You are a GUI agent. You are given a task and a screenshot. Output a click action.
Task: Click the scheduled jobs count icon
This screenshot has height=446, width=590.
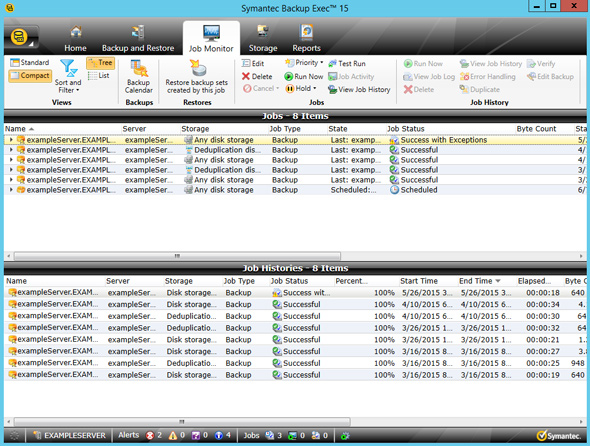tap(269, 435)
